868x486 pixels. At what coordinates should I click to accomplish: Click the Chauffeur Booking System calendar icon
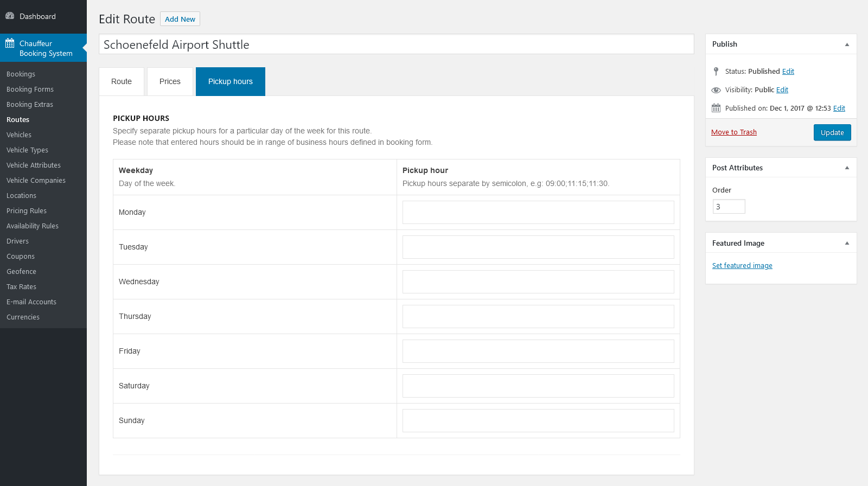tap(10, 43)
